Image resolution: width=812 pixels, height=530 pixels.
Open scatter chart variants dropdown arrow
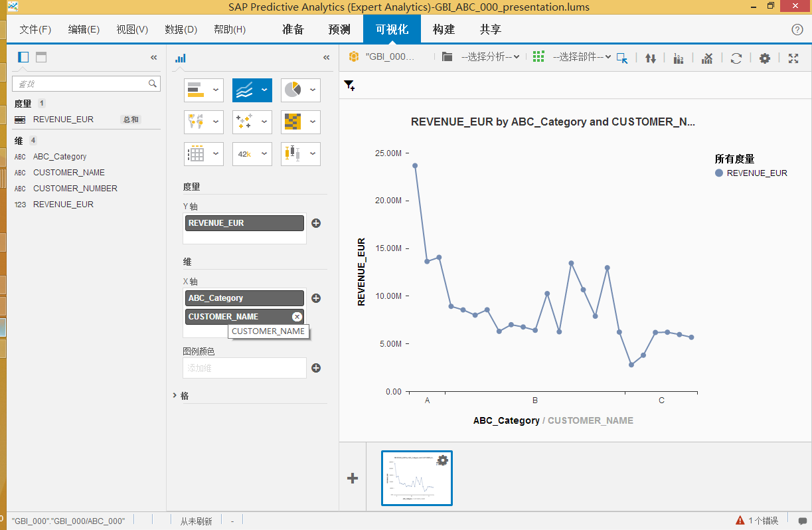(x=264, y=122)
